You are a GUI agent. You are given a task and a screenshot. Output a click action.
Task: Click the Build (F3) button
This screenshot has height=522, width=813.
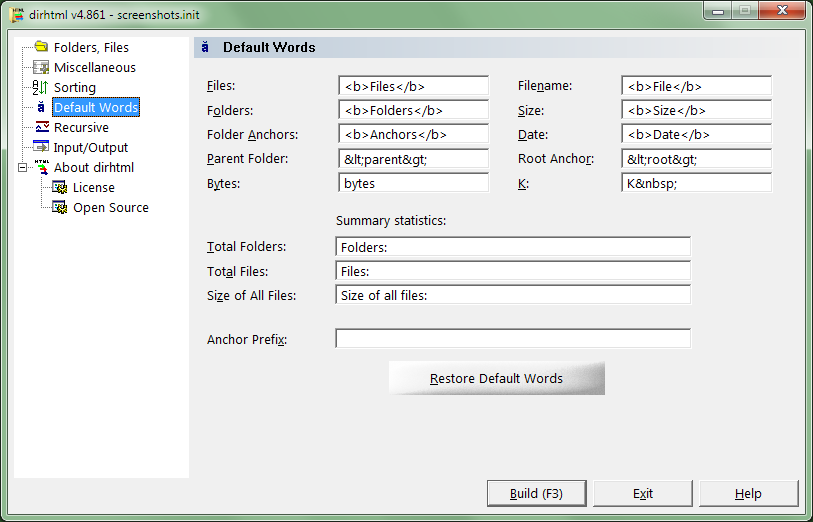point(537,493)
